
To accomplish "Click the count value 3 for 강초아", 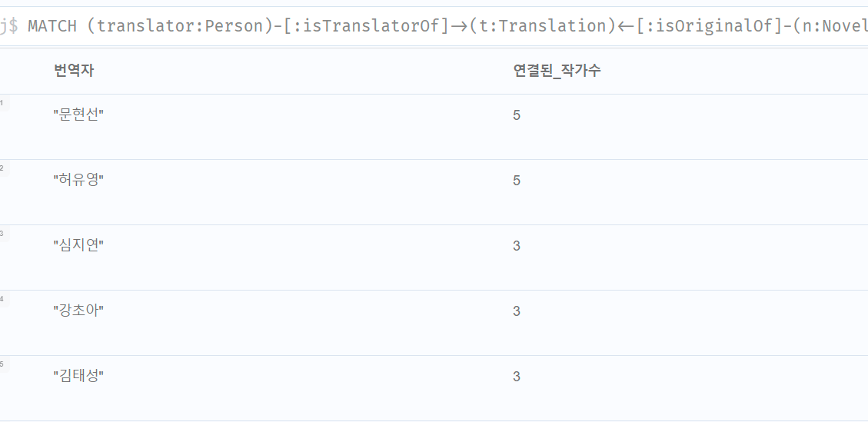I will [517, 311].
